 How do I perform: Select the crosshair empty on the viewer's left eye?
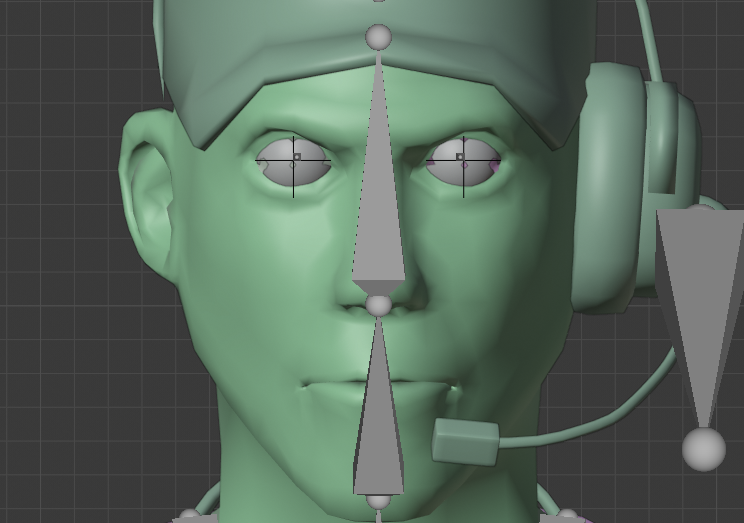coord(293,161)
